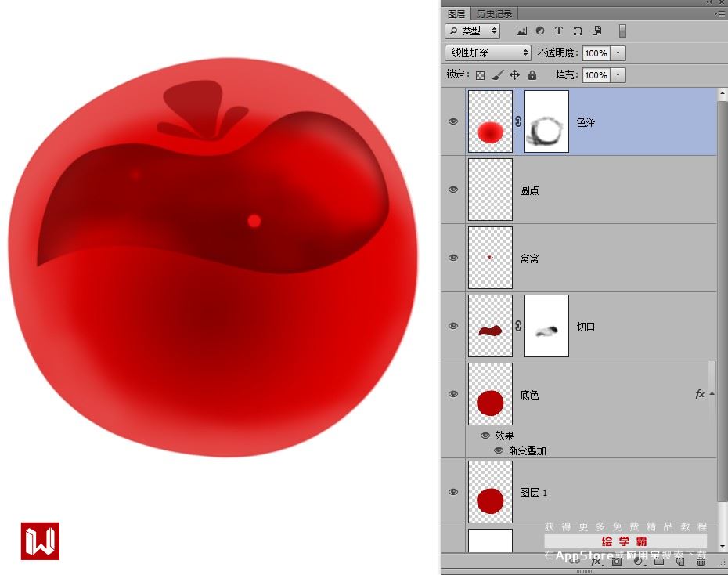Click layers panel scrollbar up arrow
The height and width of the screenshot is (575, 728).
[723, 93]
